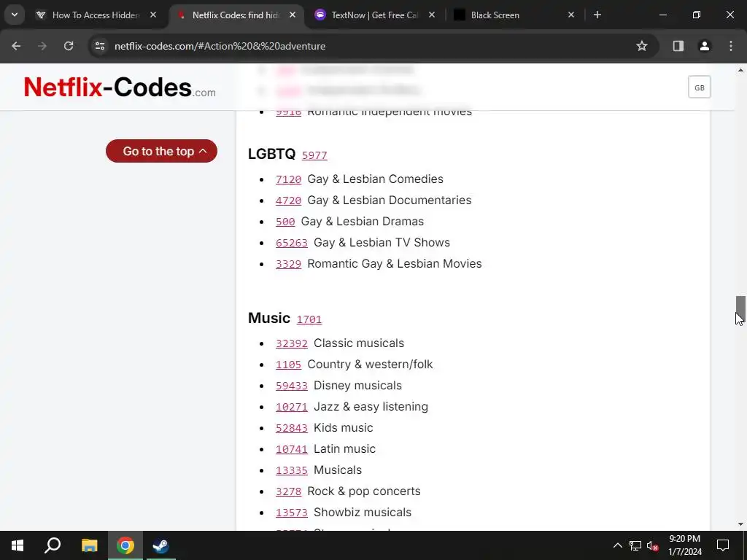The image size is (747, 560).
Task: Open a new tab with the plus icon
Action: click(597, 15)
